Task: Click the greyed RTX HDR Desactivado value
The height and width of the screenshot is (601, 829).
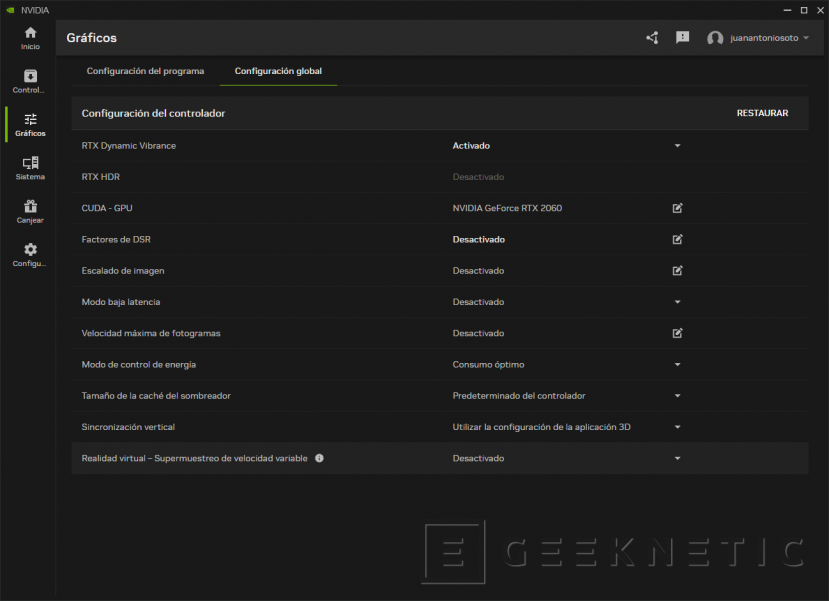Action: coord(478,177)
